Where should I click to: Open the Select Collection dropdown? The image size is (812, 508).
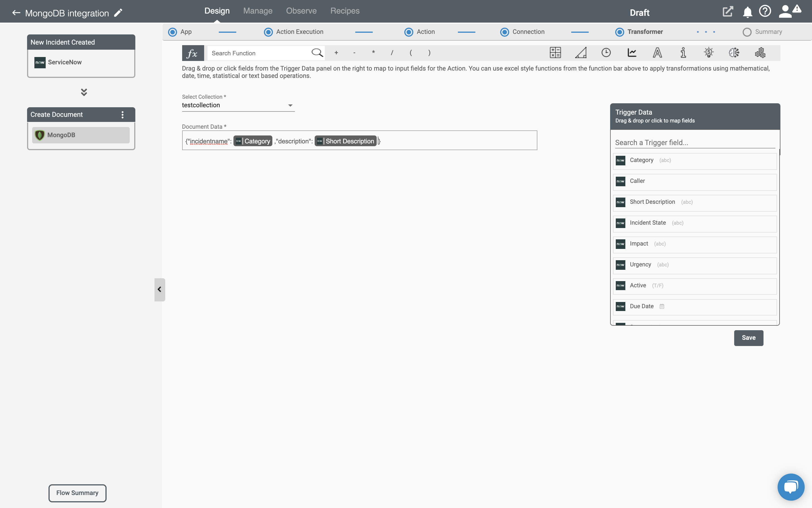click(x=238, y=105)
